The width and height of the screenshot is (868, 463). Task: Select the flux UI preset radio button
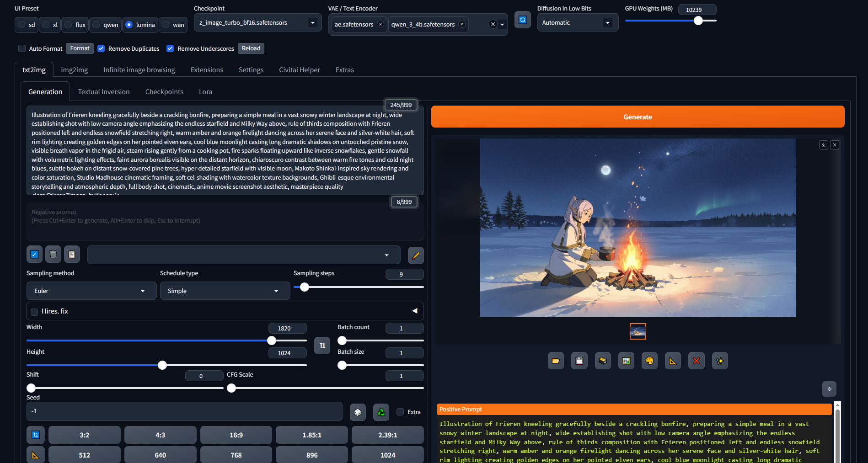68,25
